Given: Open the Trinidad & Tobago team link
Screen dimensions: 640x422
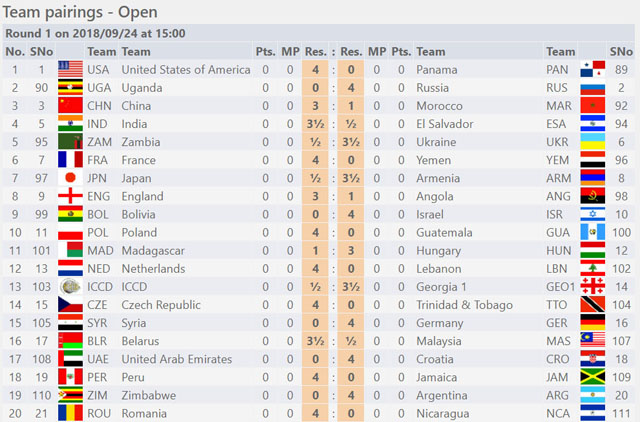Looking at the screenshot, I should [x=464, y=305].
